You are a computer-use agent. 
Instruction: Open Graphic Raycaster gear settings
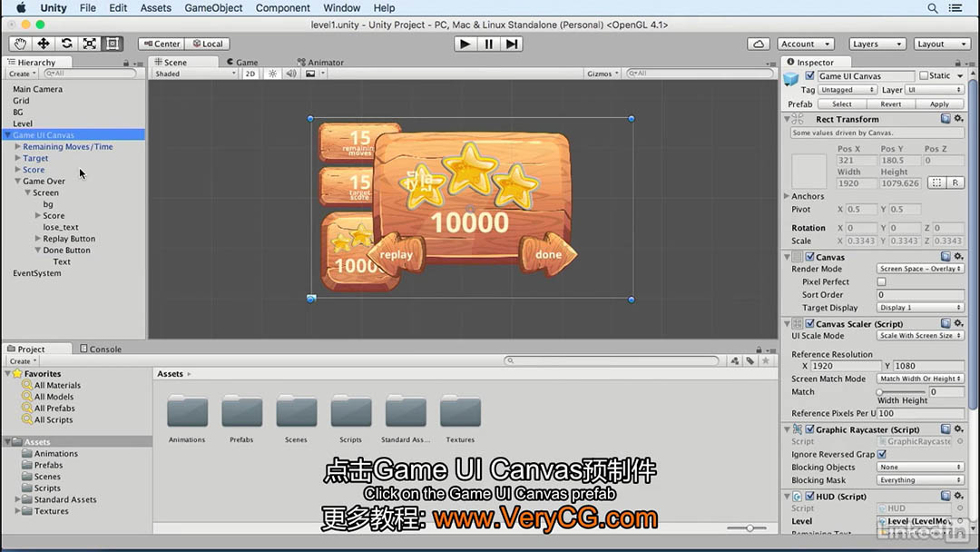pyautogui.click(x=959, y=429)
